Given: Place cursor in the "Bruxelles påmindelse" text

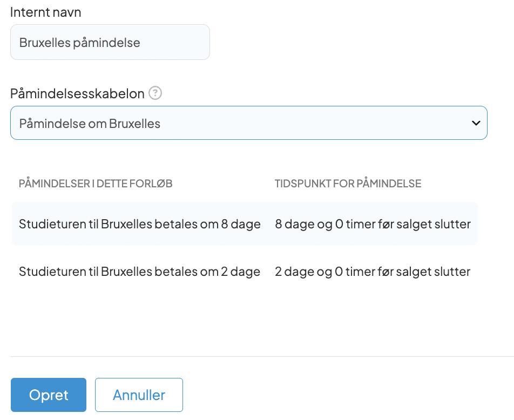Looking at the screenshot, I should point(80,43).
